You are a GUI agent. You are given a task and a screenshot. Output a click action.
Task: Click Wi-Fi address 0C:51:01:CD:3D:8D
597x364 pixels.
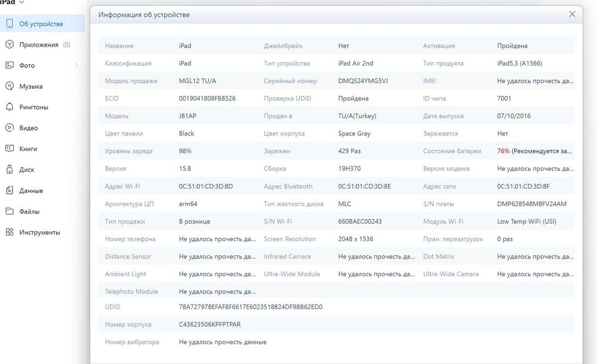point(205,186)
